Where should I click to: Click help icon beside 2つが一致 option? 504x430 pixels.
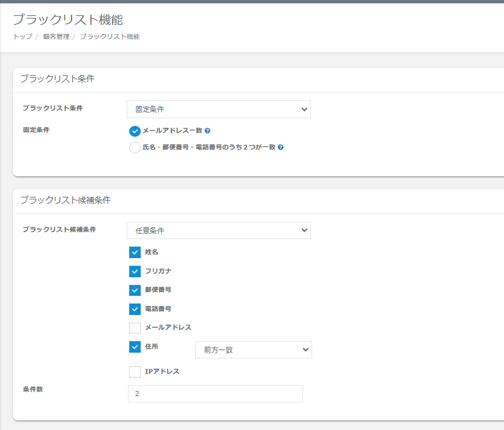coord(281,147)
